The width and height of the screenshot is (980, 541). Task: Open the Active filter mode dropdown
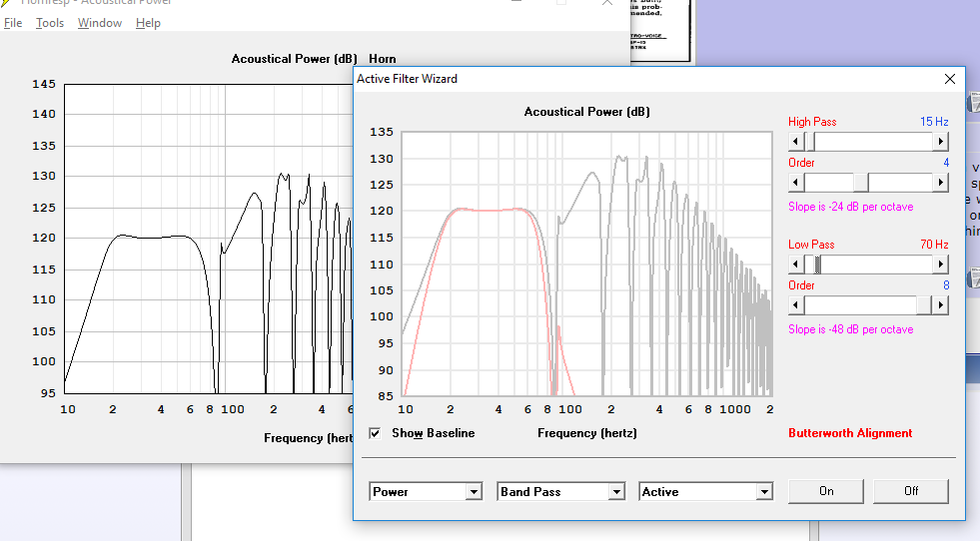point(764,492)
